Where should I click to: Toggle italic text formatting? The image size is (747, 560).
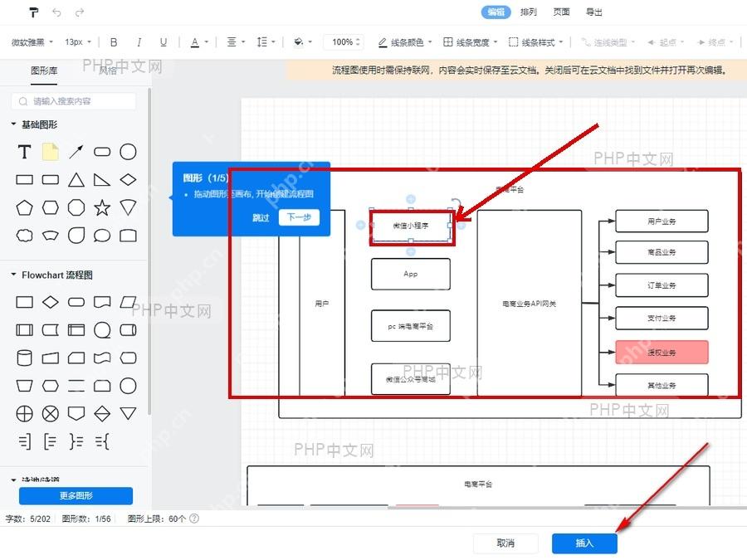pos(139,42)
